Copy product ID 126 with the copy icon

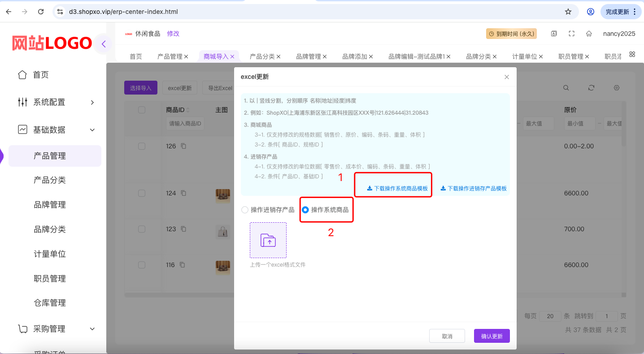[183, 146]
